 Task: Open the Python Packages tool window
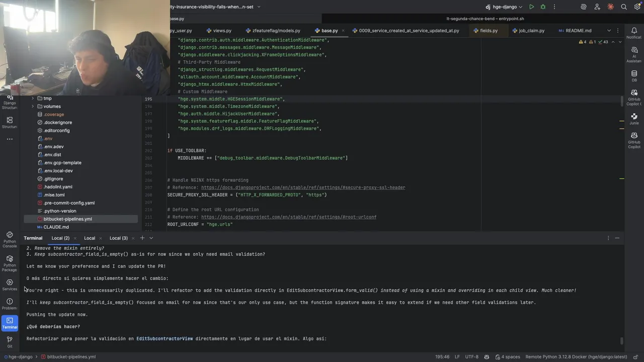[10, 263]
